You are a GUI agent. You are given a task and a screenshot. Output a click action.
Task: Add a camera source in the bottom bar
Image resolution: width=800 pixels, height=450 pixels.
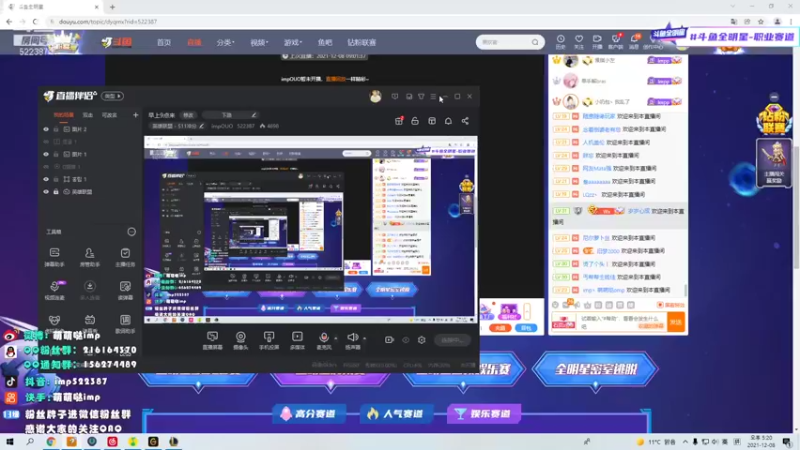point(240,340)
